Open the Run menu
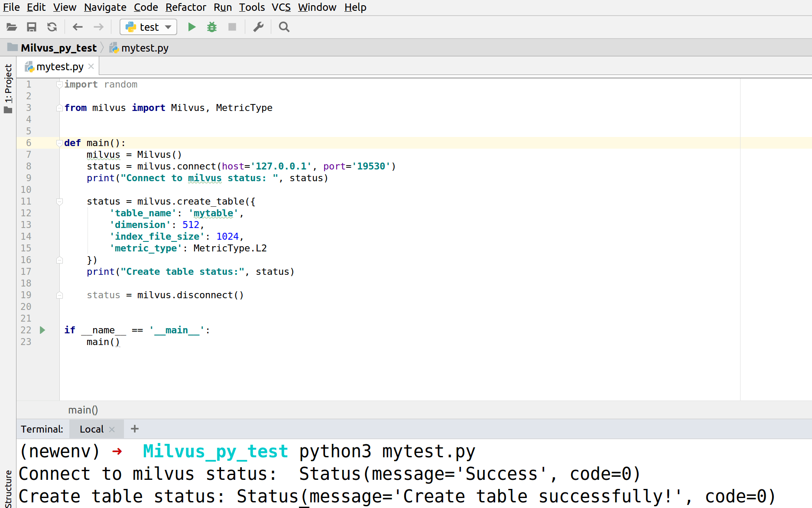812x508 pixels. point(223,7)
